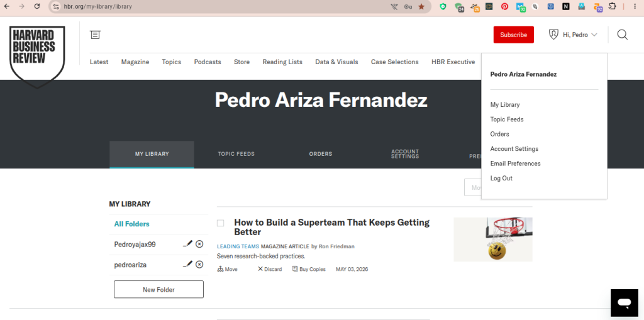Screen dimensions: 644x320
Task: Open the Latest nav link
Action: [x=99, y=62]
